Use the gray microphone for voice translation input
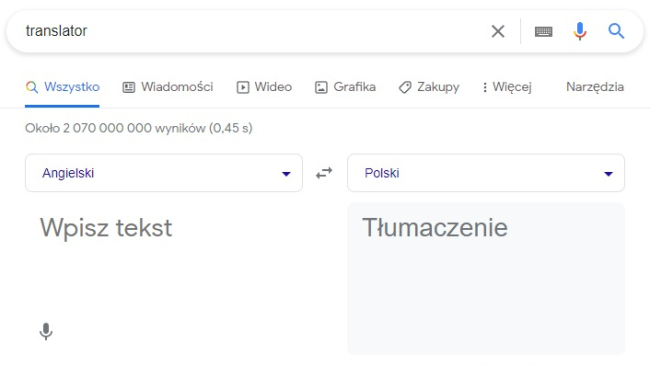The image size is (650, 366). 46,331
